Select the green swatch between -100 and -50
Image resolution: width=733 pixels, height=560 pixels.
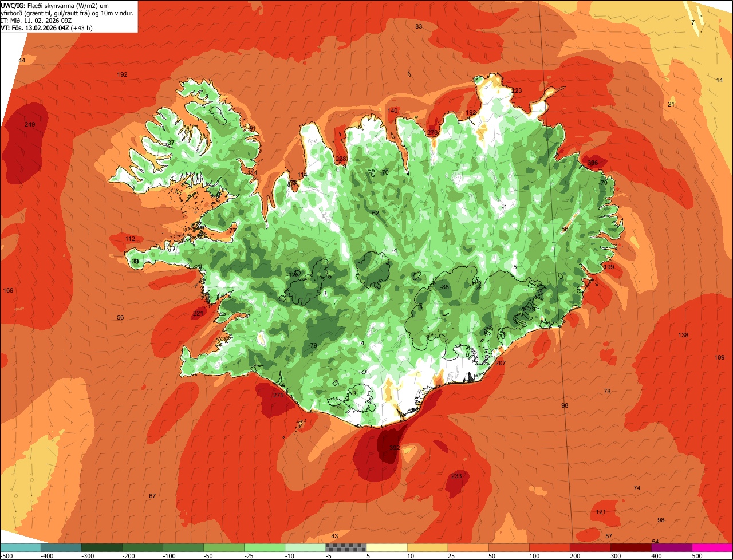(183, 548)
